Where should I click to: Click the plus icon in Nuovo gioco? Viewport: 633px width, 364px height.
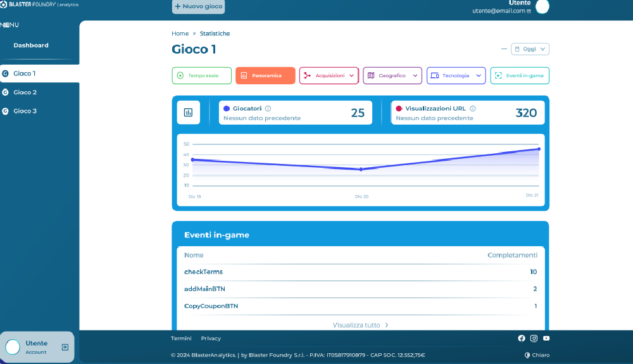[x=178, y=6]
